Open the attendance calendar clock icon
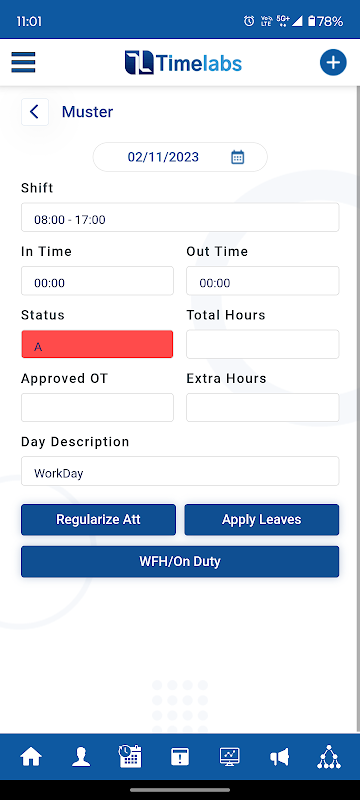This screenshot has width=360, height=800. [130, 757]
